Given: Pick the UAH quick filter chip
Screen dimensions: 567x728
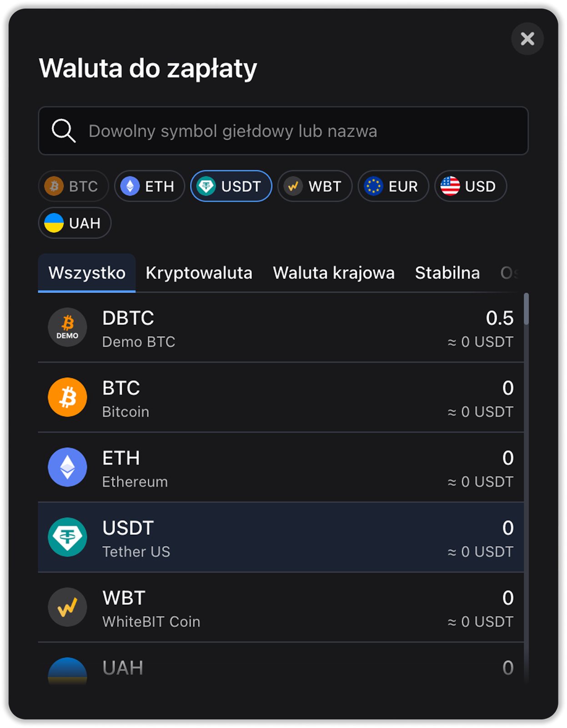Looking at the screenshot, I should pyautogui.click(x=75, y=223).
